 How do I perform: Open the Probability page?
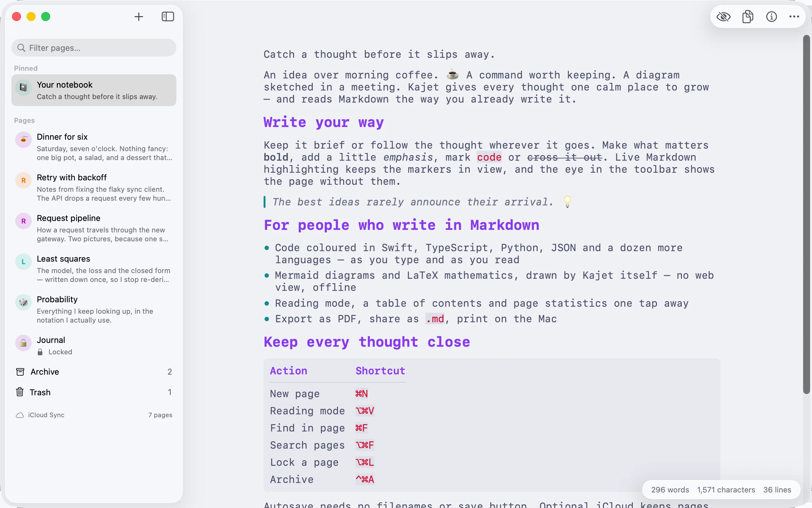click(x=94, y=310)
